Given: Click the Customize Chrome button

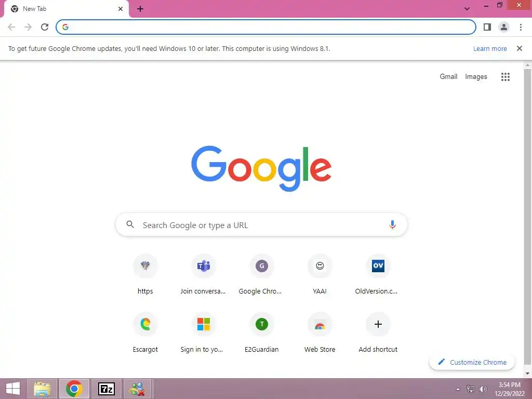Looking at the screenshot, I should tap(472, 362).
